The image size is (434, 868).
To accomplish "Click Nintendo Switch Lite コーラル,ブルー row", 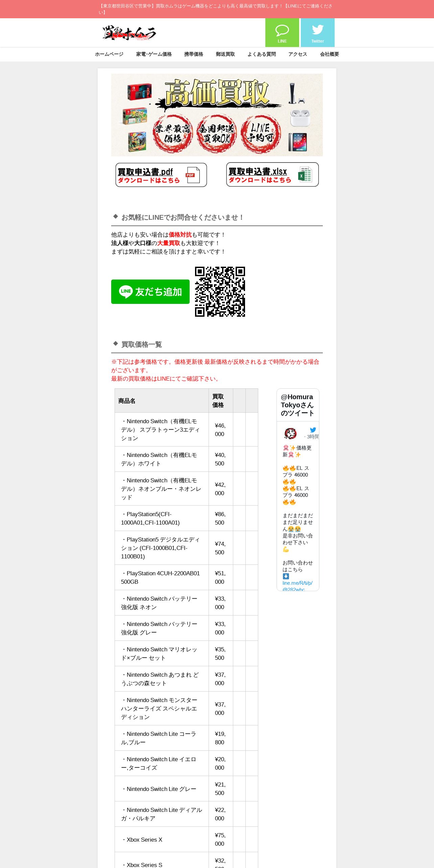I will point(186,738).
